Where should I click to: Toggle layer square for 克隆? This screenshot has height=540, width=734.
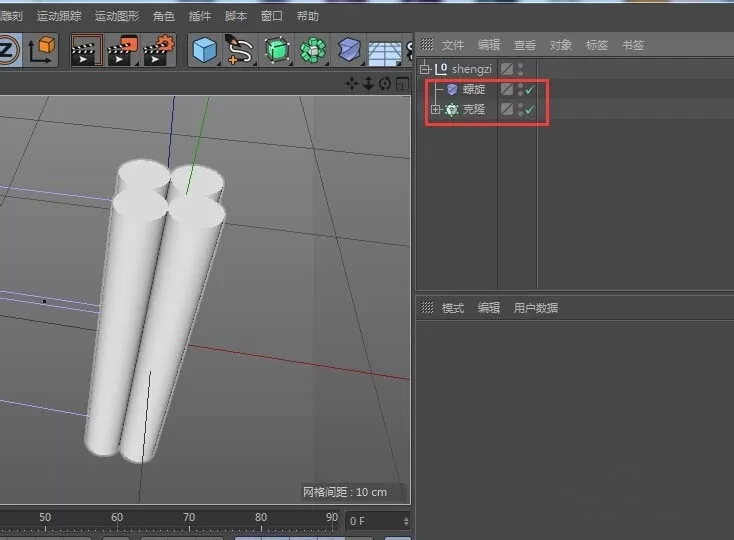(x=506, y=109)
